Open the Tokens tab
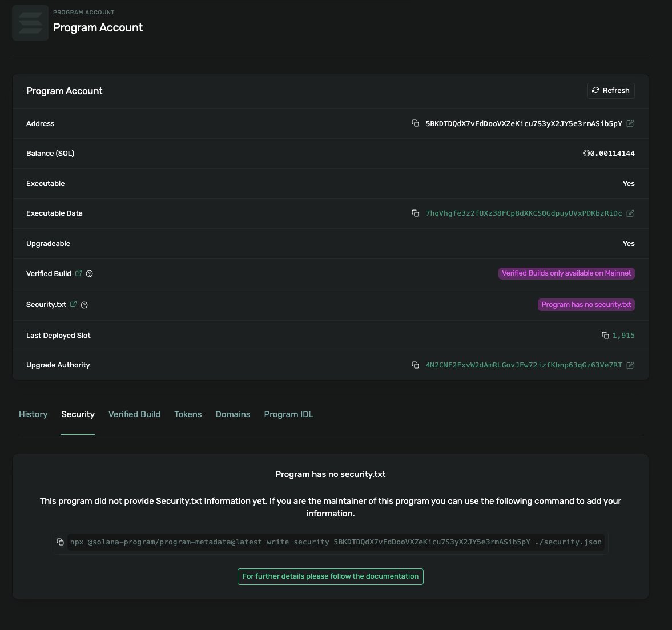 (x=188, y=414)
